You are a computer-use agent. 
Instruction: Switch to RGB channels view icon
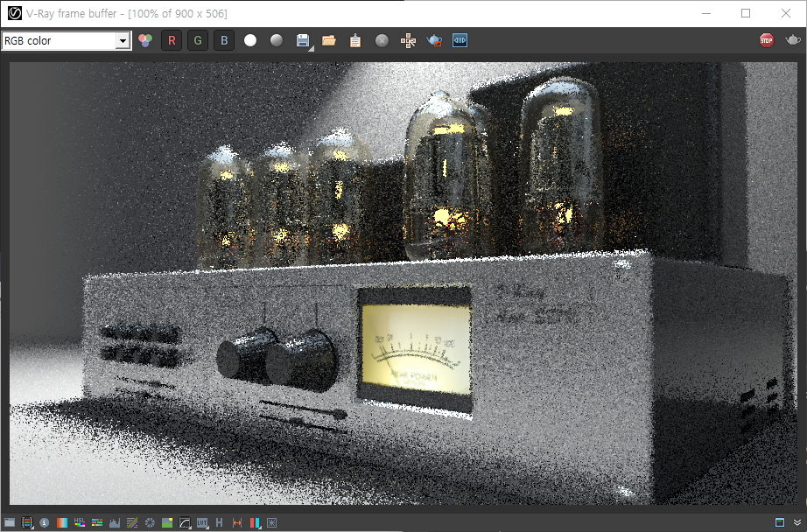145,40
